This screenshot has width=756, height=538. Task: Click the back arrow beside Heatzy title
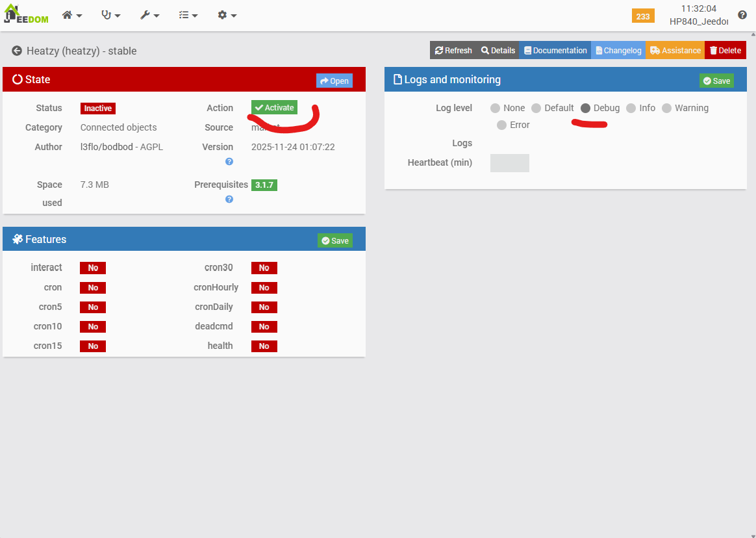click(x=17, y=51)
